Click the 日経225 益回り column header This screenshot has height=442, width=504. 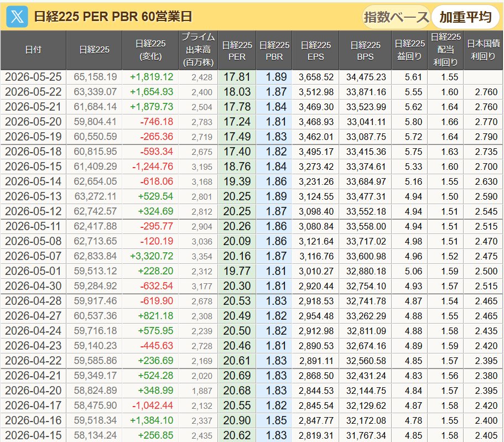tap(409, 50)
